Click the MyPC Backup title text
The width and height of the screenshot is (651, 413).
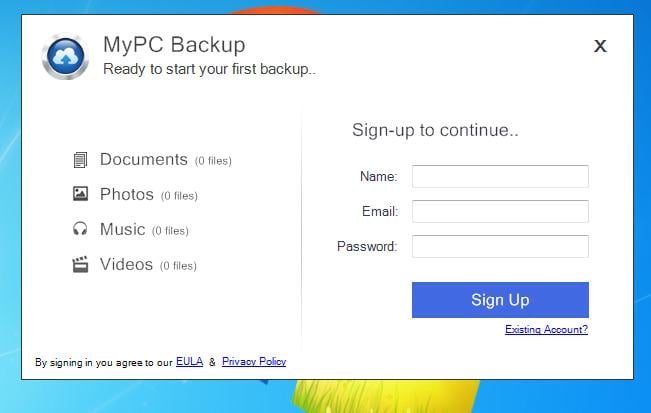[x=174, y=45]
